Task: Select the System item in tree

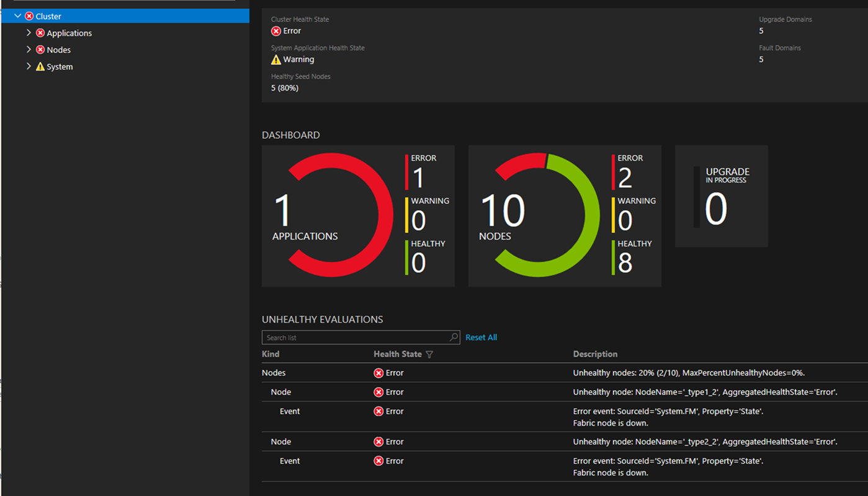Action: [x=60, y=66]
